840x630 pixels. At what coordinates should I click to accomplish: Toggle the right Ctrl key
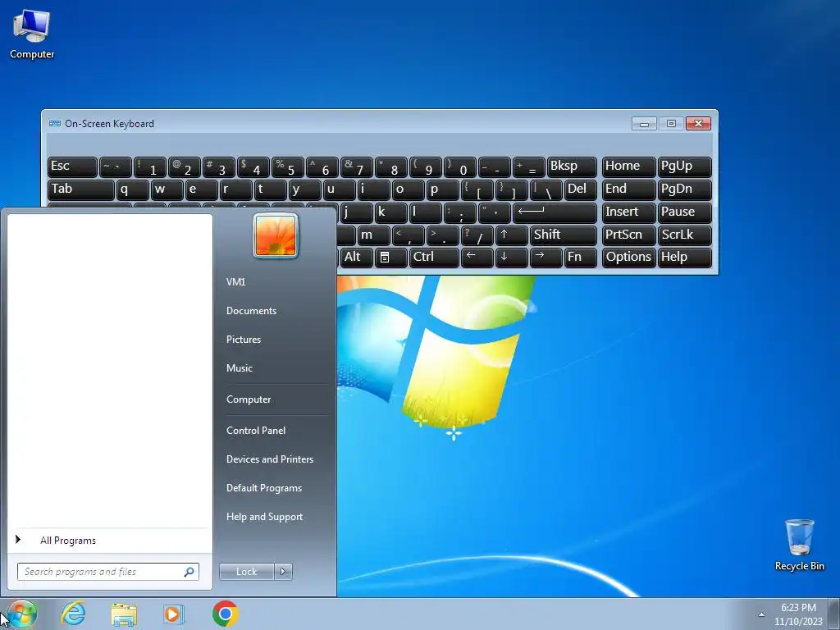point(435,257)
